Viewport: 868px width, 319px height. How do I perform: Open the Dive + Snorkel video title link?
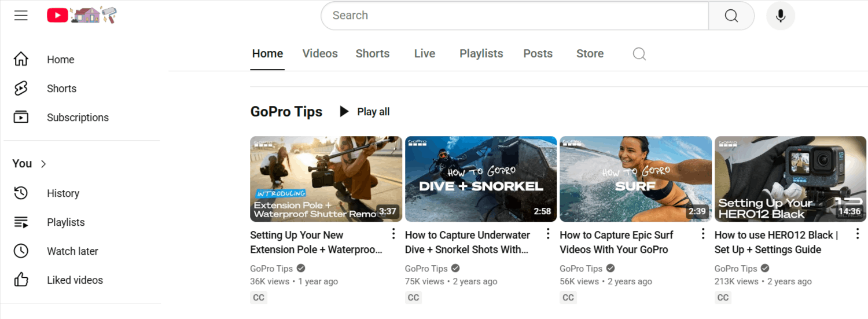467,242
